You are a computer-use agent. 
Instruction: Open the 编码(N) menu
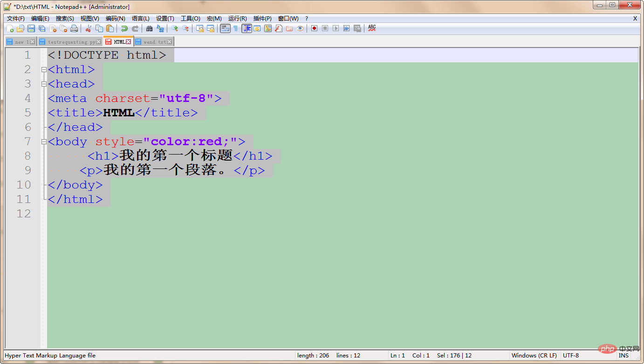pyautogui.click(x=115, y=19)
